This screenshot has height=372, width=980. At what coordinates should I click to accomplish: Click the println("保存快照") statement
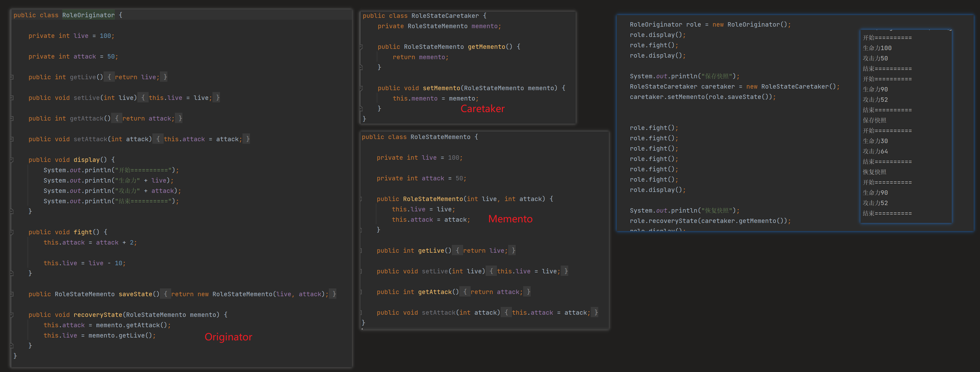(685, 76)
